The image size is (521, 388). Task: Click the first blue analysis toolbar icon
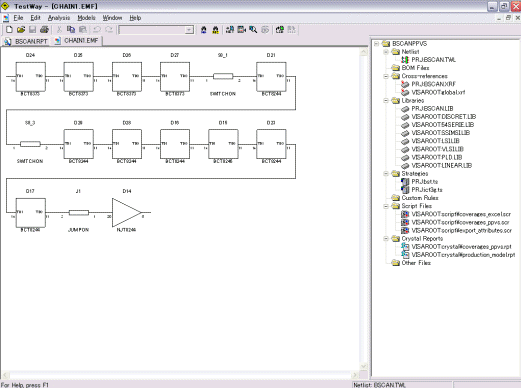pyautogui.click(x=204, y=30)
